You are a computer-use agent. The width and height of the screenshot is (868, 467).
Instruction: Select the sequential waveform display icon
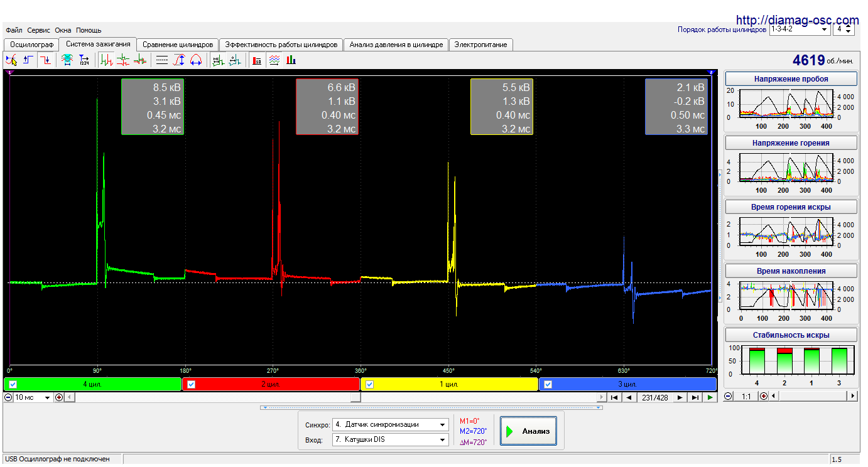pyautogui.click(x=107, y=60)
